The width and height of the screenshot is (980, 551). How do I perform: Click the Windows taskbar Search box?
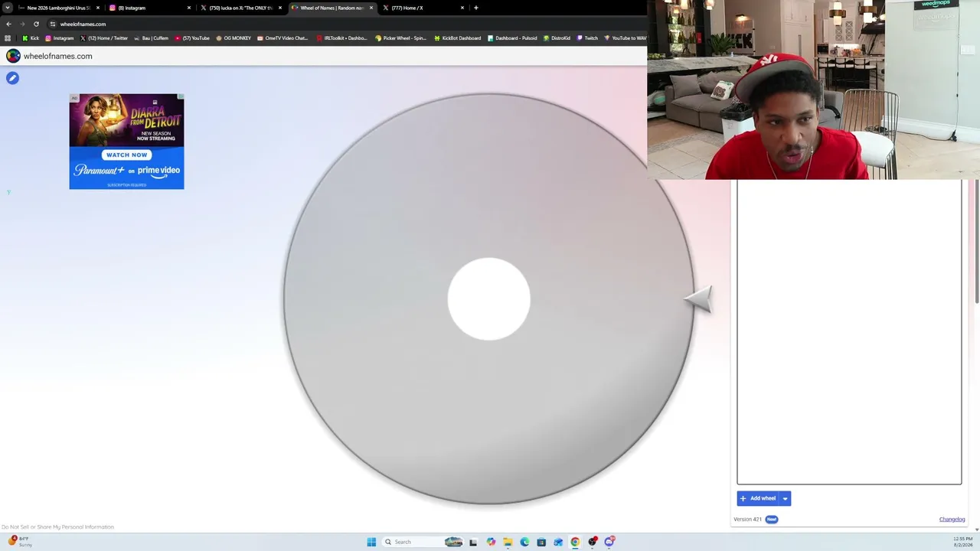[423, 542]
